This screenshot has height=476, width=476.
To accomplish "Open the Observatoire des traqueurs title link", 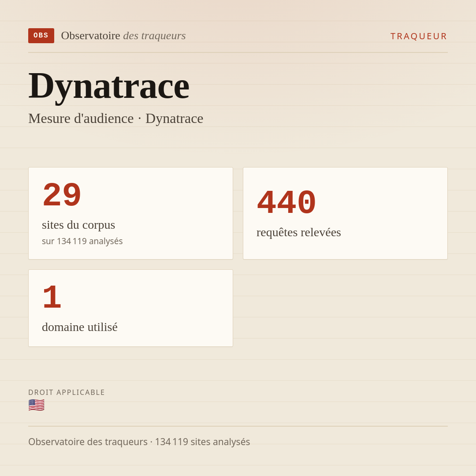I will click(x=123, y=36).
